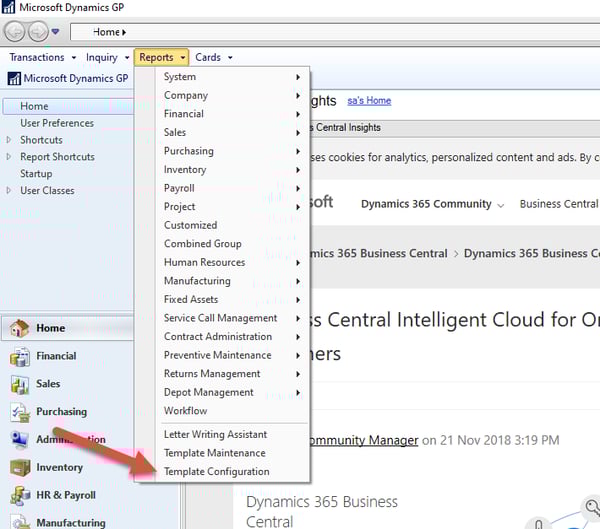Click Dynamics 365 Business Central breadcrumb link
This screenshot has height=529, width=600.
point(378,253)
